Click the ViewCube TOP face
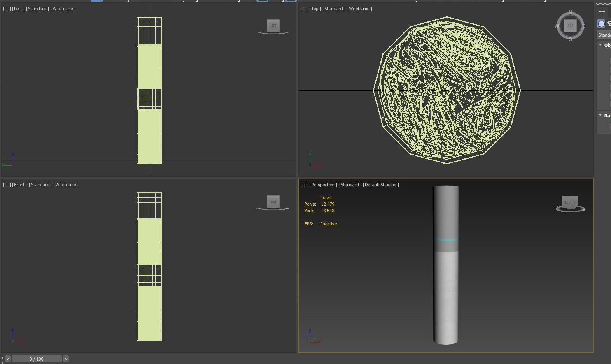Screen dimensions: 611x364 pyautogui.click(x=570, y=26)
